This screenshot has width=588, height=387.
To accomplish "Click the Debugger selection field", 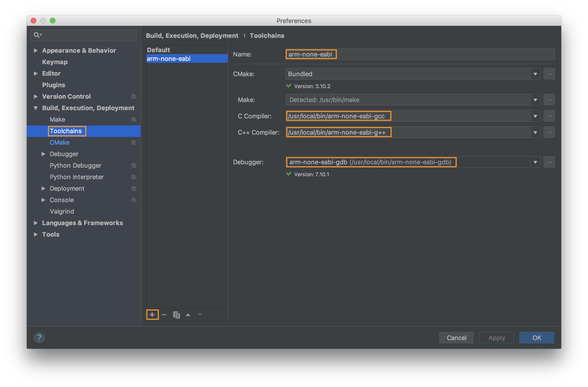I will tap(408, 162).
